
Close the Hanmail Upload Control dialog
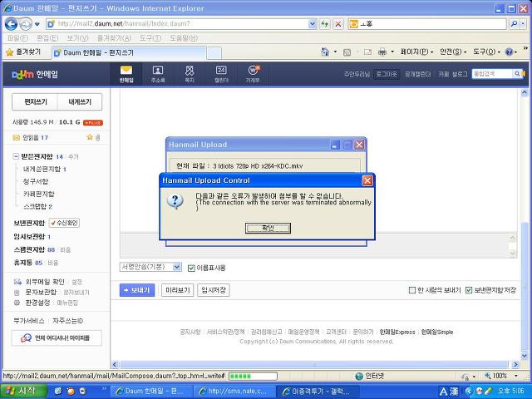[x=367, y=180]
